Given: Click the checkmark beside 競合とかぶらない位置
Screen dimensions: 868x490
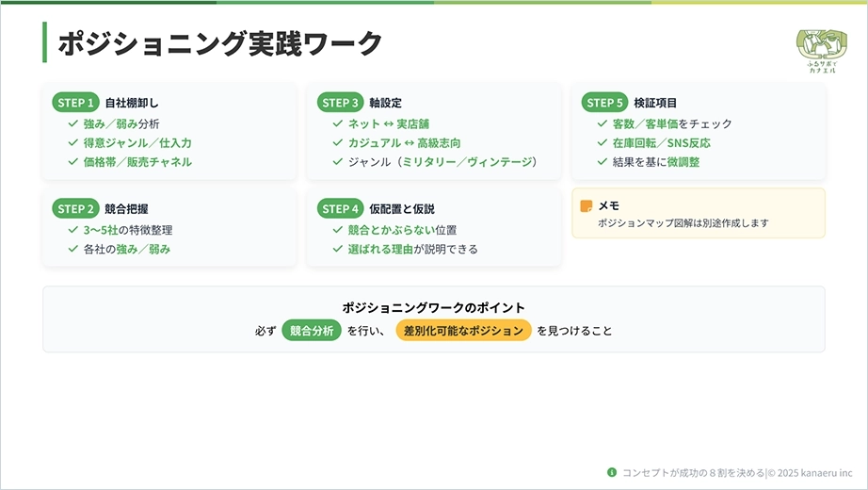Looking at the screenshot, I should (x=338, y=230).
